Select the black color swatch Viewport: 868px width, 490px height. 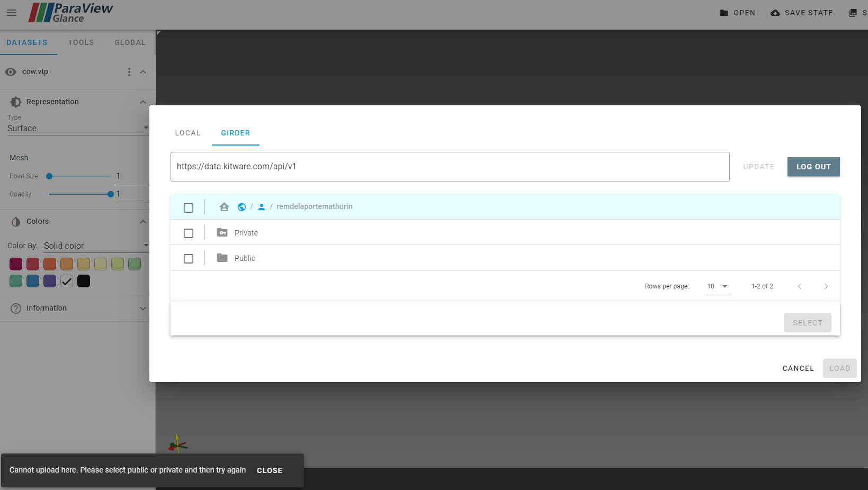tap(84, 281)
